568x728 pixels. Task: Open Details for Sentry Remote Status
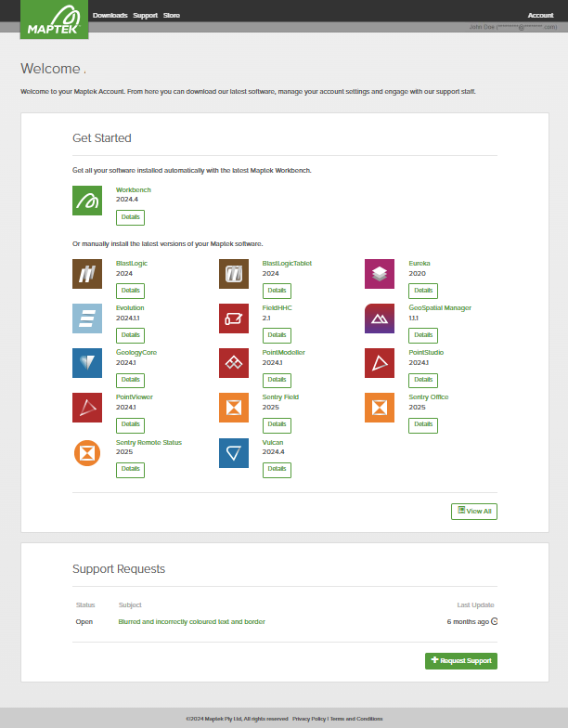click(130, 470)
